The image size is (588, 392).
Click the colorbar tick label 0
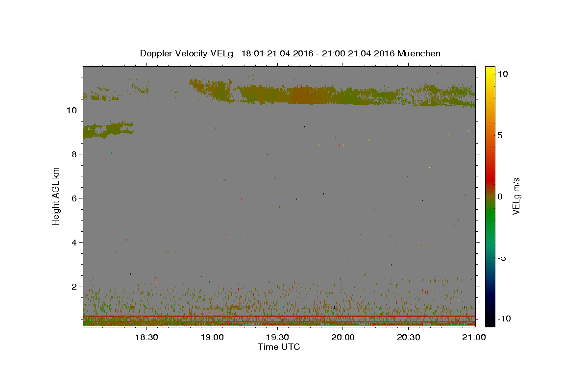tap(500, 196)
